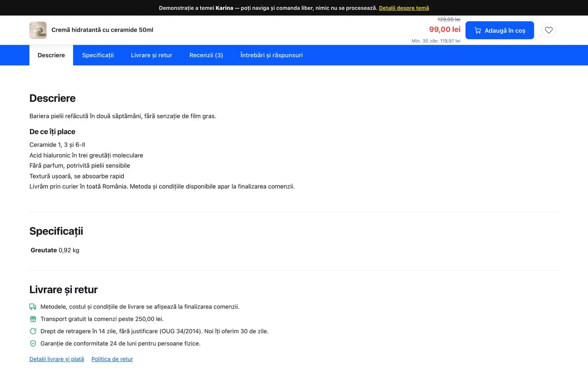
Task: Open the Politica de retur link
Action: click(112, 359)
